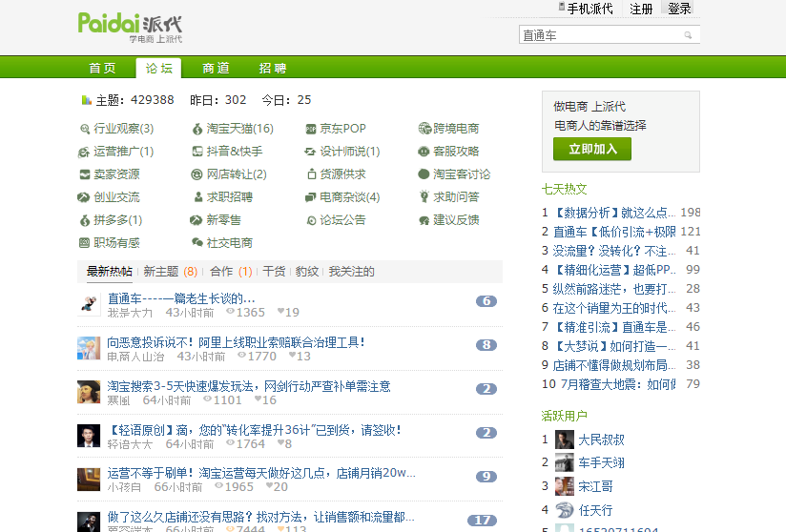Viewport: 786px width, 532px height.
Task: Open the 论坛 navigation tab
Action: (x=158, y=68)
